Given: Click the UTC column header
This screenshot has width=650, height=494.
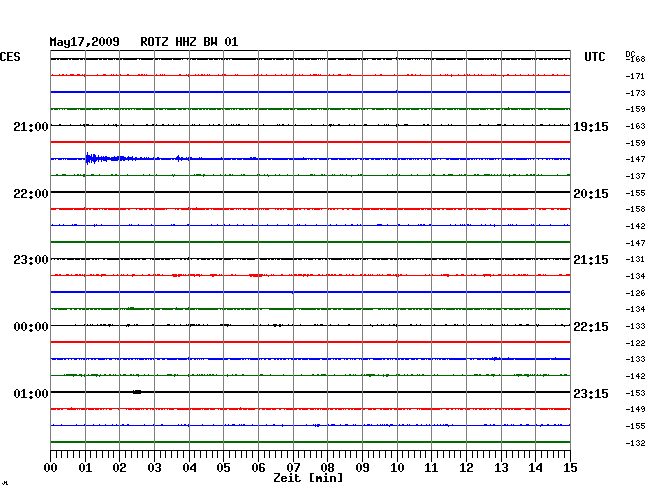Looking at the screenshot, I should pyautogui.click(x=594, y=57).
